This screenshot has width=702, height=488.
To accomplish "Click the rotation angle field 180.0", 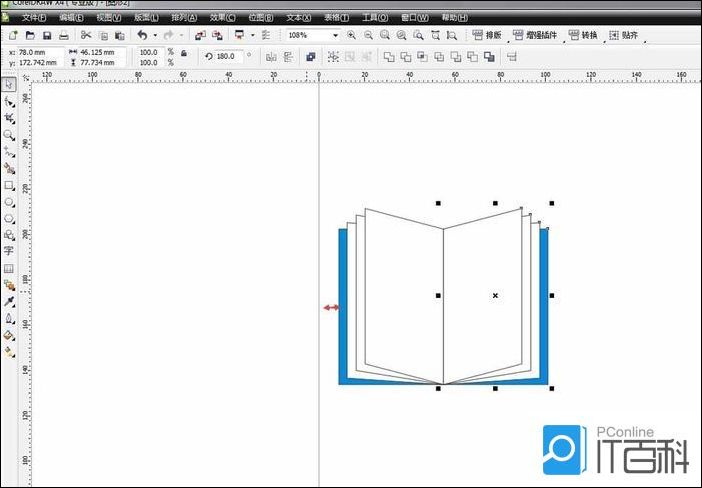I will [229, 56].
